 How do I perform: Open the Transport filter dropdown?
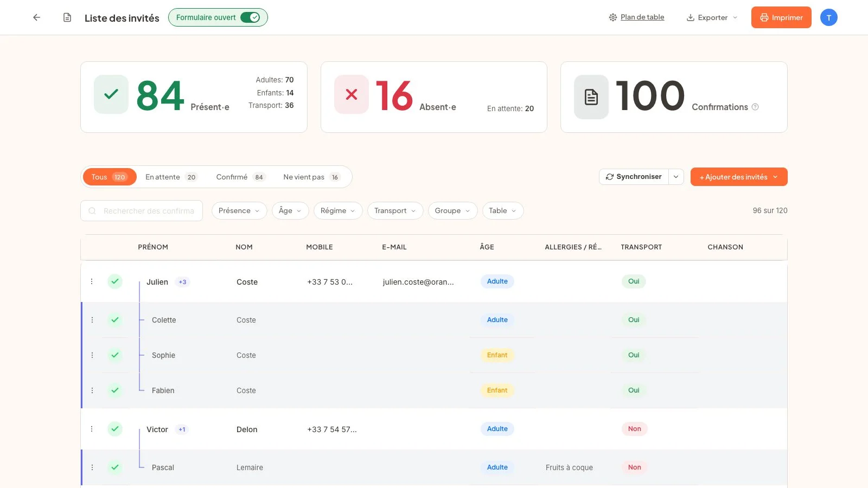click(x=395, y=210)
